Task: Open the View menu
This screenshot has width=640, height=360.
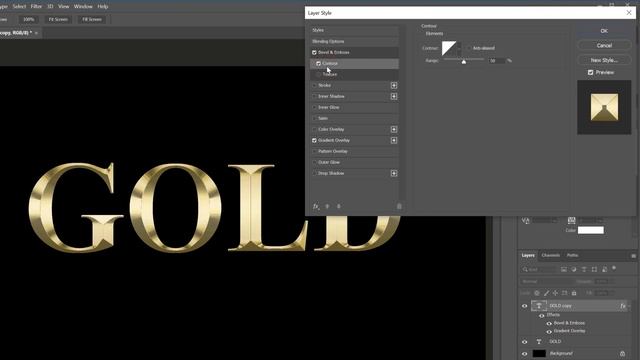Action: [64, 7]
